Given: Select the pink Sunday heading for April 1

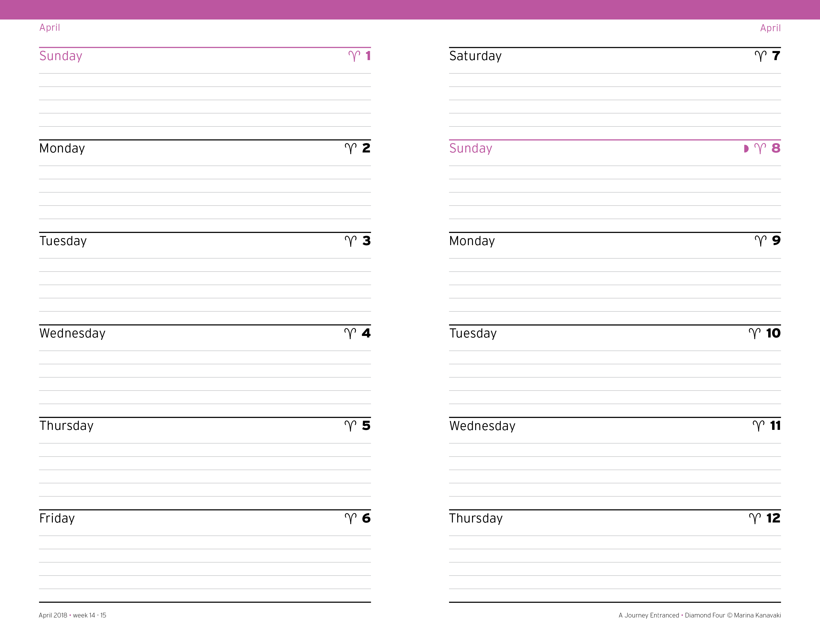Looking at the screenshot, I should coord(61,56).
